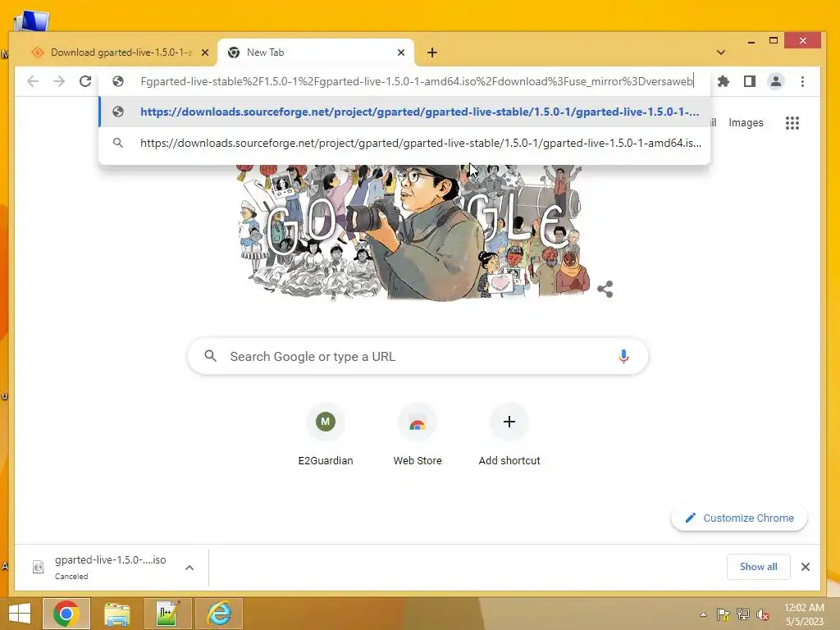This screenshot has height=630, width=840.
Task: Click the Action Center flag icon
Action: [x=724, y=614]
